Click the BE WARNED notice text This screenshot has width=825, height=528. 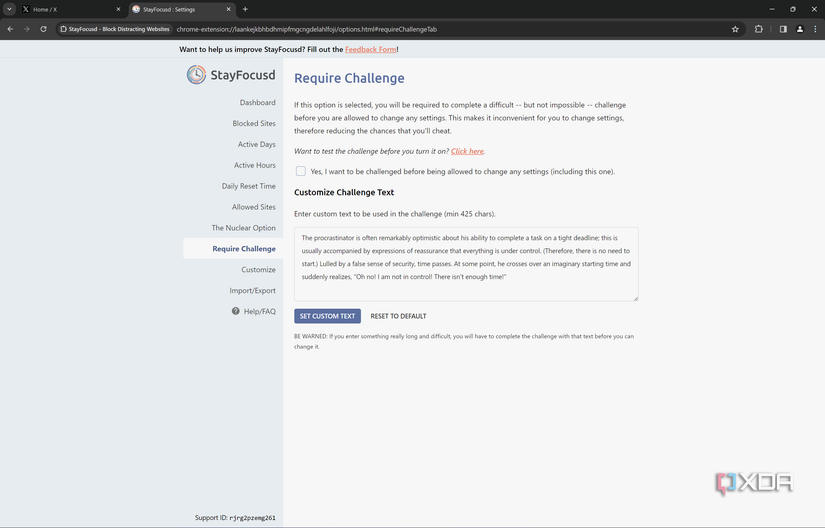point(464,341)
